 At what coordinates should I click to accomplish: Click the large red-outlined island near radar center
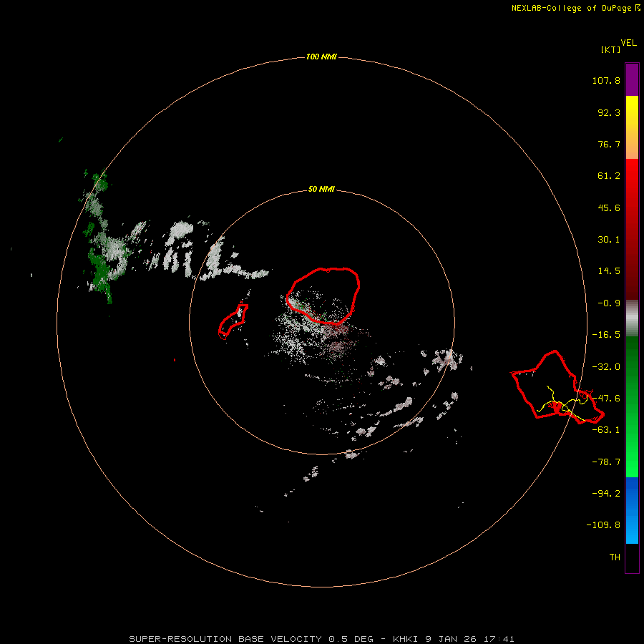(x=323, y=296)
